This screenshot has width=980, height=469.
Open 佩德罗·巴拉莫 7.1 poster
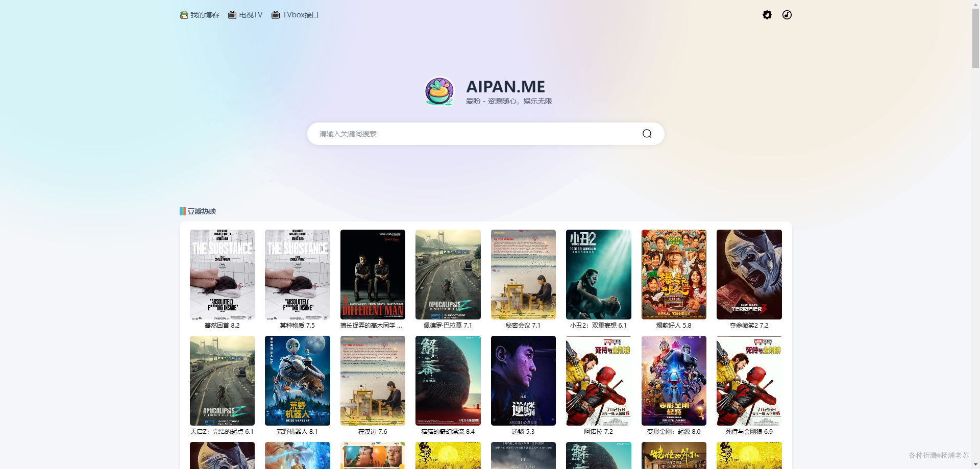(448, 275)
